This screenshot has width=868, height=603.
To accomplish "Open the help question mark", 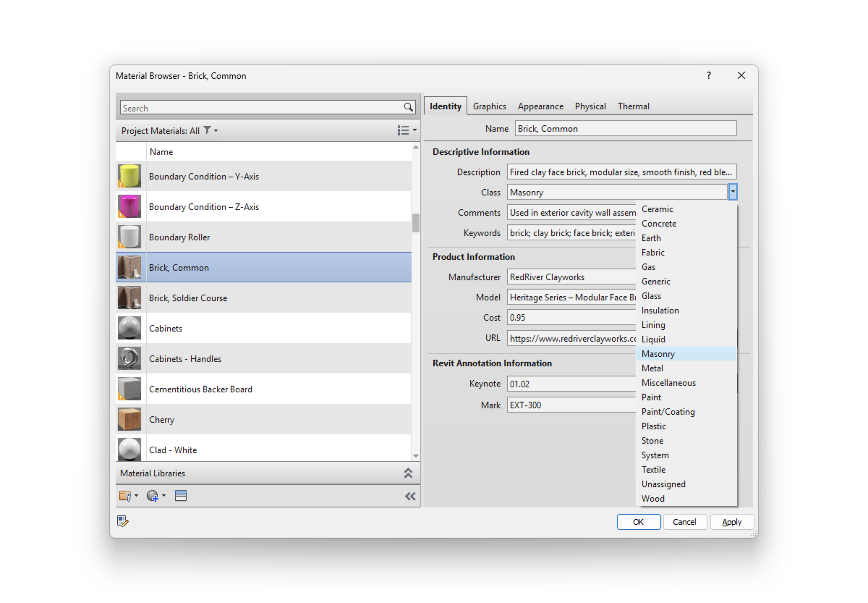I will click(708, 75).
